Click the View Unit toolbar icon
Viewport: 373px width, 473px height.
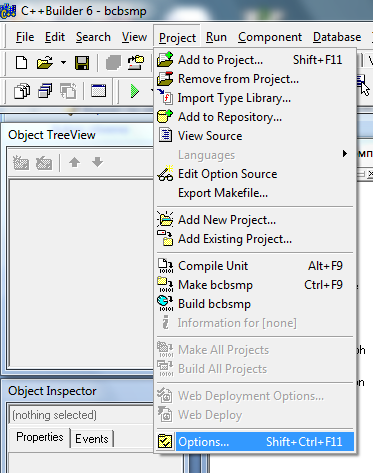coord(22,91)
